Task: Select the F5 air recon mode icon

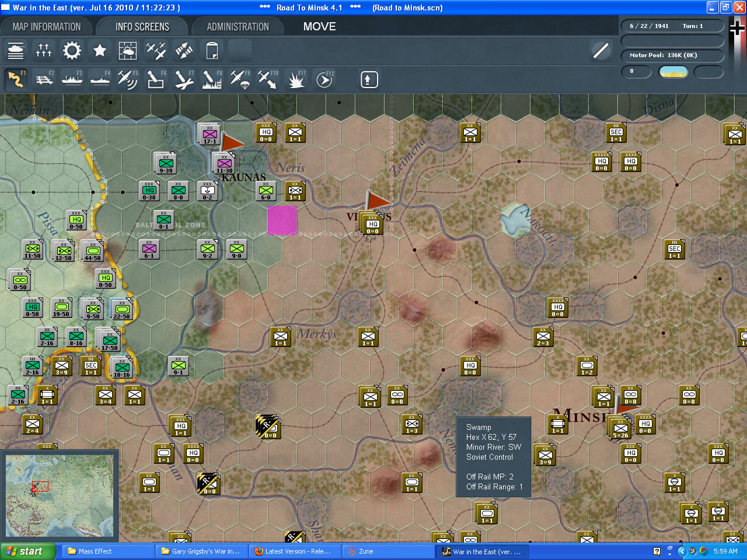Action: point(128,79)
